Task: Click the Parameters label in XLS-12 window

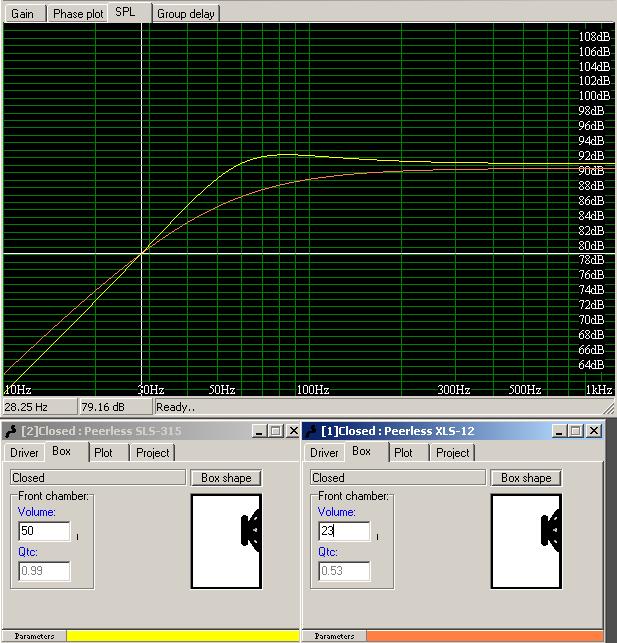Action: coord(335,636)
